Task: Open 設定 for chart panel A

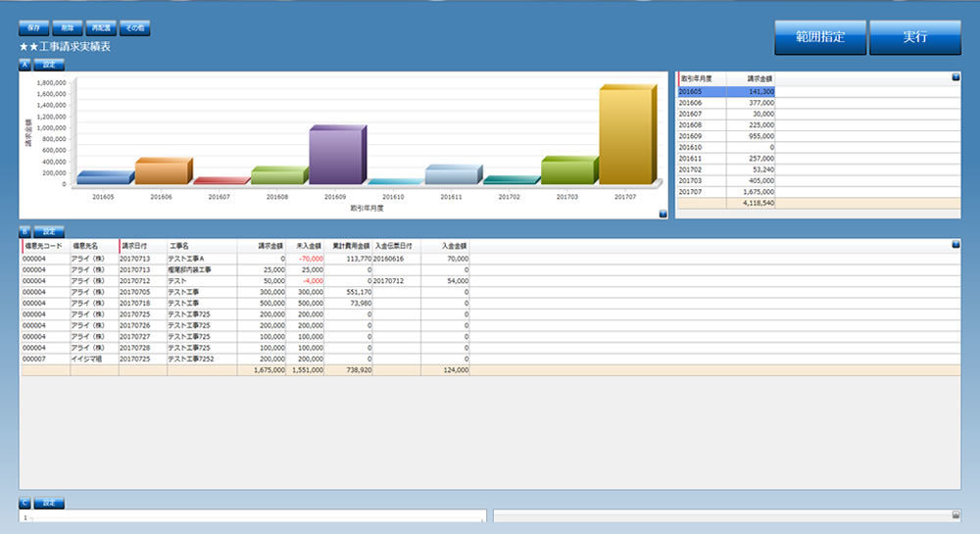Action: point(49,65)
